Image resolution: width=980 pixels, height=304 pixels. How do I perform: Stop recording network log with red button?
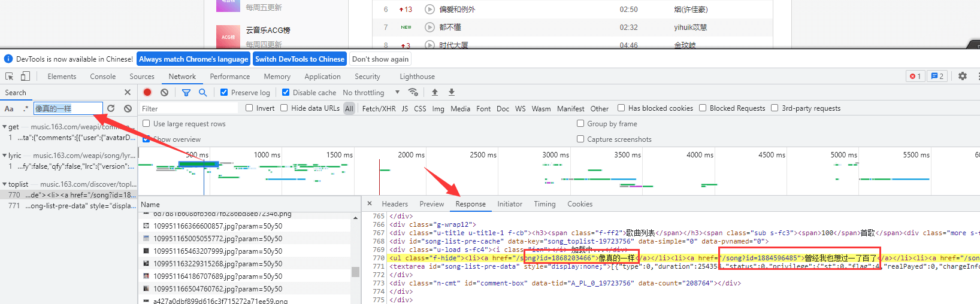click(x=147, y=92)
